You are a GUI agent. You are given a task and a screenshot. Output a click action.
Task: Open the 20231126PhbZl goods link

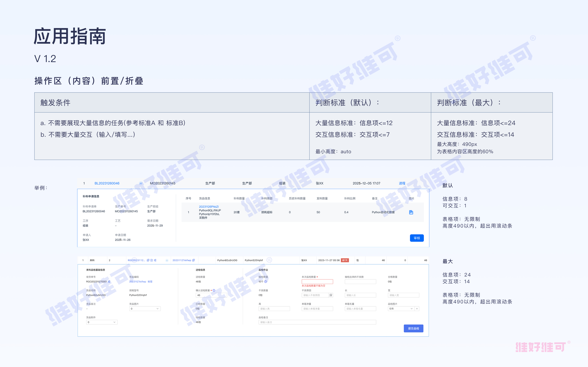pyautogui.click(x=209, y=207)
